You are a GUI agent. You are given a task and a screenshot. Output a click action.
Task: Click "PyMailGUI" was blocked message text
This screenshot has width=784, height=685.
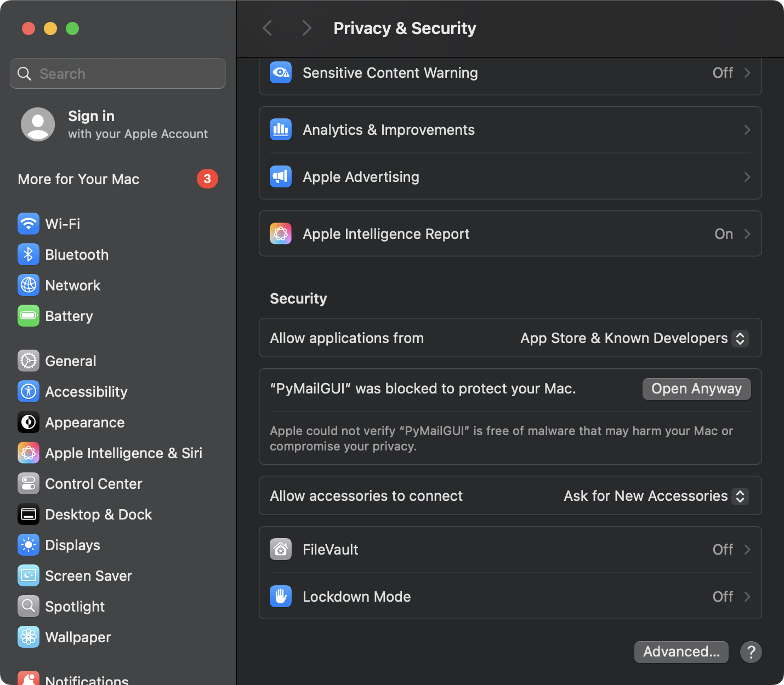coord(423,389)
